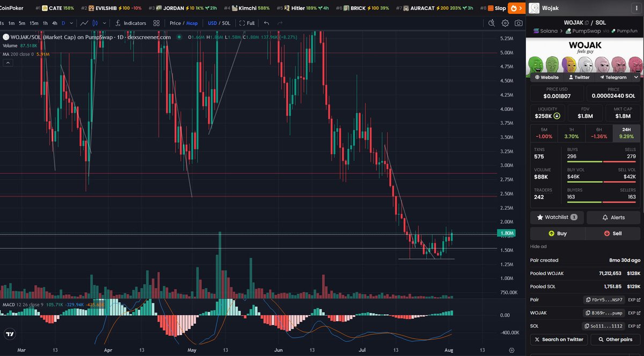
Task: Expand the chart style dropdown arrow
Action: pyautogui.click(x=104, y=23)
